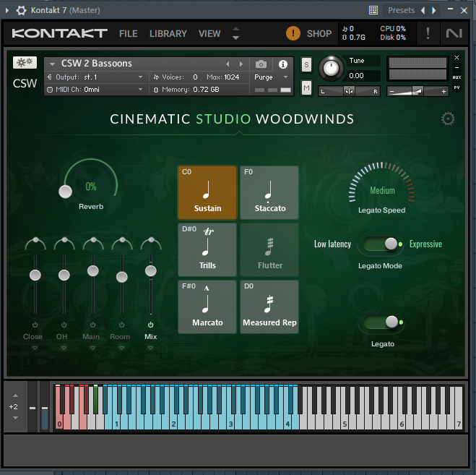Select the Sustain articulation
The width and height of the screenshot is (476, 475).
click(207, 192)
